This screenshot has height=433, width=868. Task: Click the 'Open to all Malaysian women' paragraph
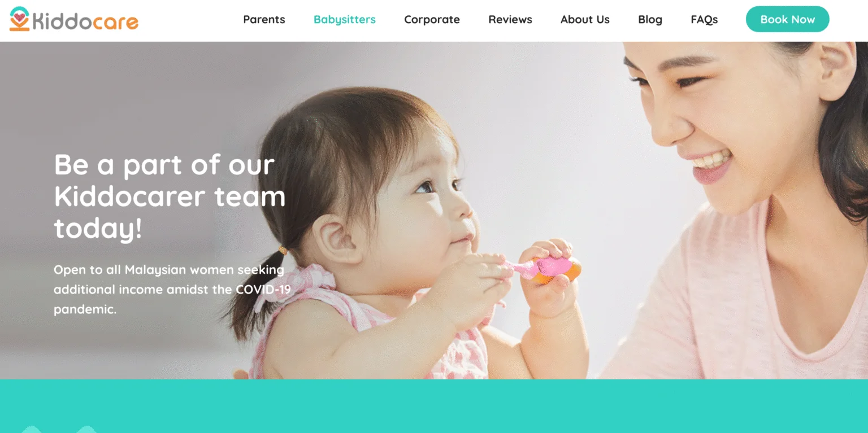pyautogui.click(x=172, y=289)
